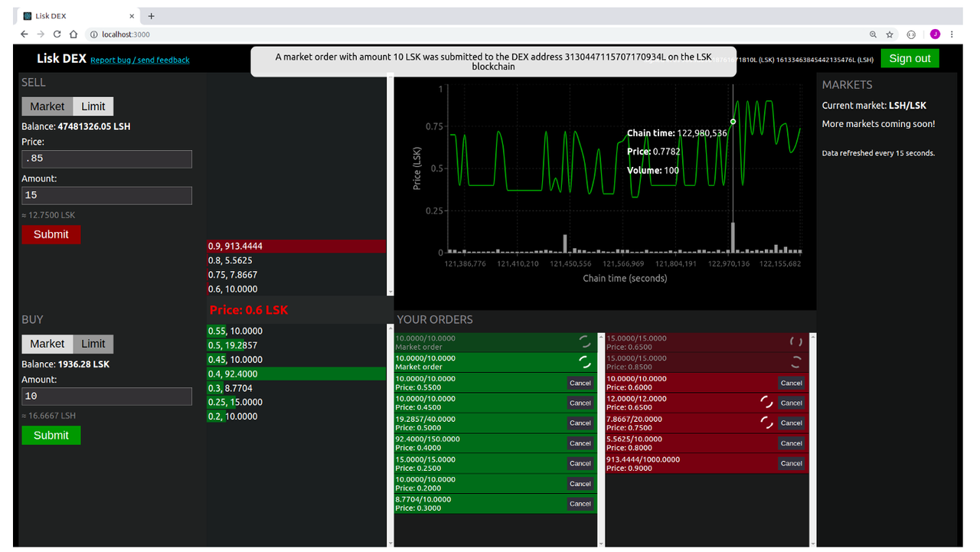Select the ask row 0.8, 5.5625
The width and height of the screenshot is (980, 552).
click(296, 260)
